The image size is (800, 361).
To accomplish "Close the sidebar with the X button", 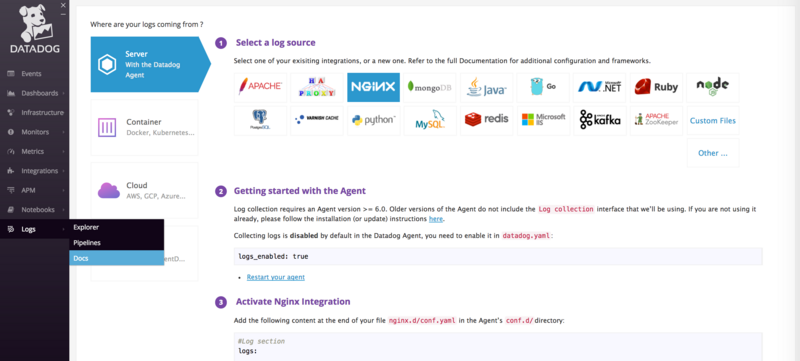I will [x=63, y=5].
